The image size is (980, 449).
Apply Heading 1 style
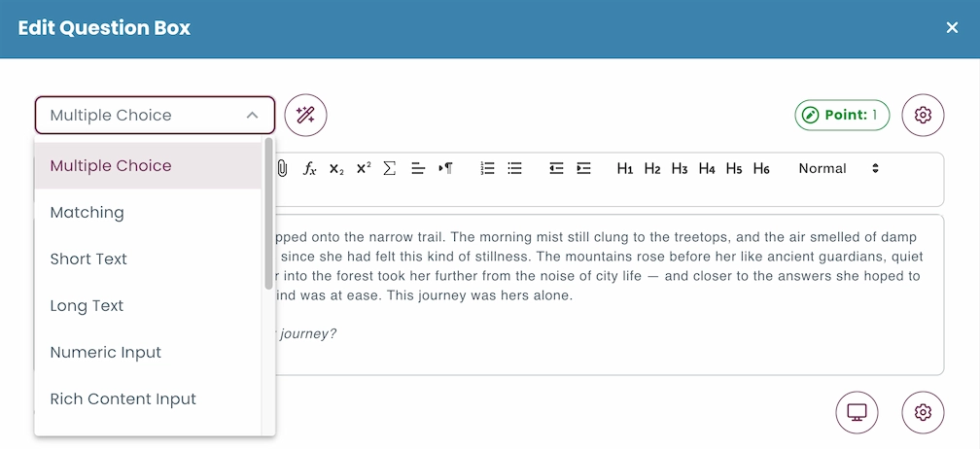[x=625, y=168]
